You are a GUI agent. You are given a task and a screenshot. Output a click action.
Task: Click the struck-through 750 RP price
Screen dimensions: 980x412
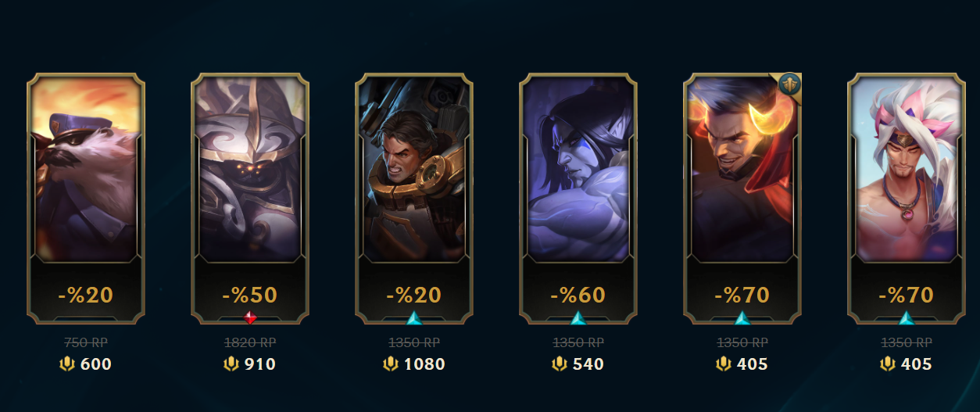pos(86,342)
